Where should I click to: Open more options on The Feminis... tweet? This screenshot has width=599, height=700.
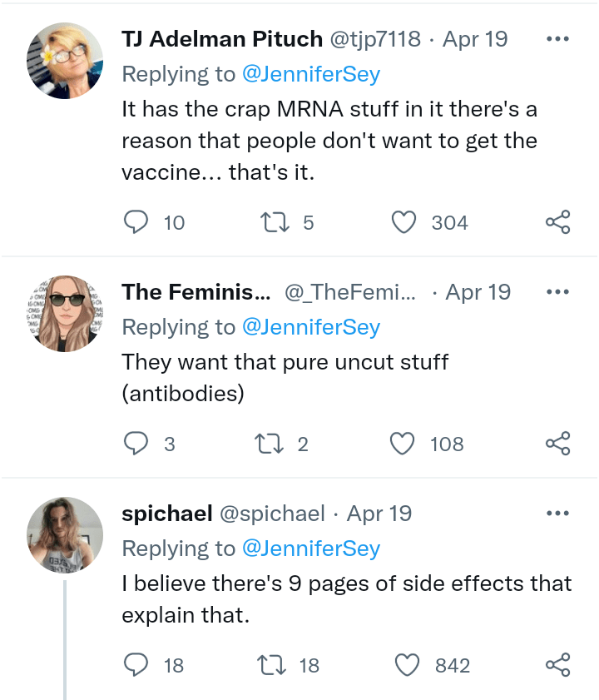click(x=557, y=292)
